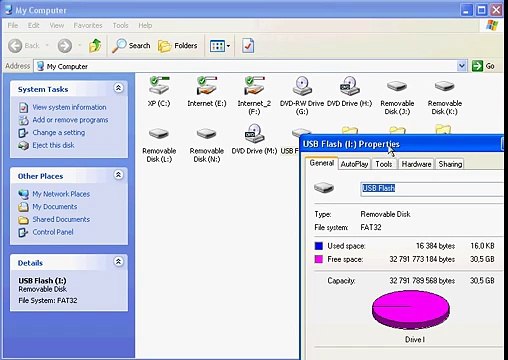Select the Internet_2 (F:) drive

tap(254, 95)
